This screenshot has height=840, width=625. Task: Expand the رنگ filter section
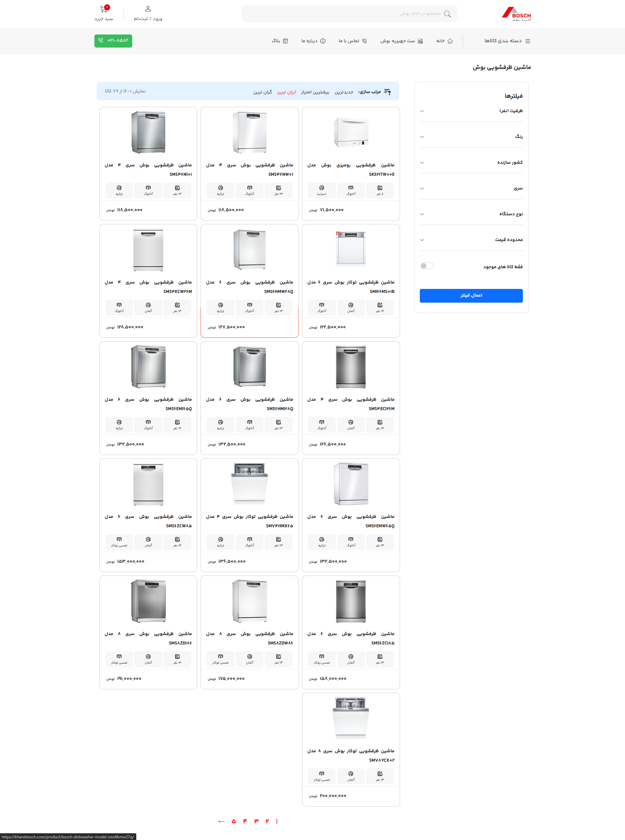point(471,137)
